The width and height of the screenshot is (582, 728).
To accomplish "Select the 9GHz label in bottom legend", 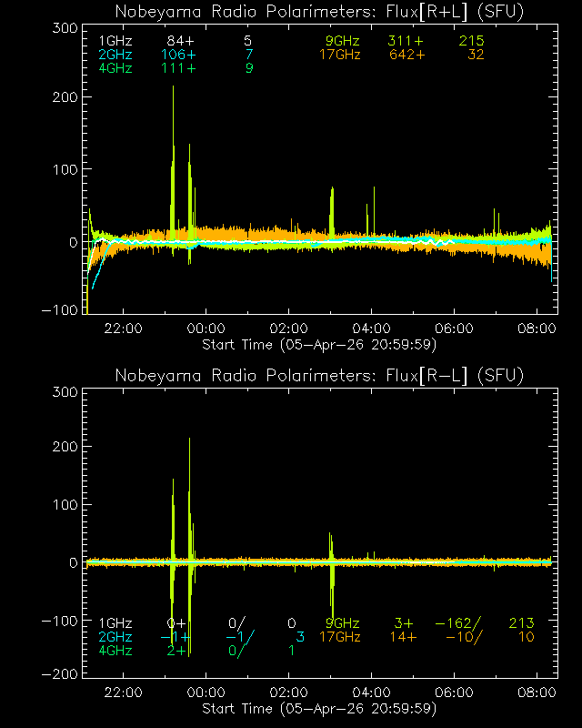I will click(342, 623).
